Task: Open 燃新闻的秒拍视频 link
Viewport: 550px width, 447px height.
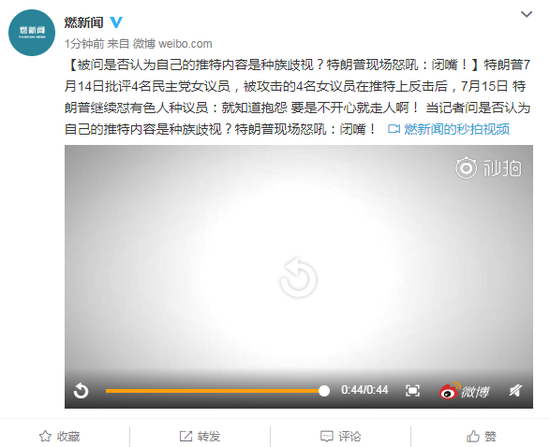Action: pyautogui.click(x=457, y=129)
